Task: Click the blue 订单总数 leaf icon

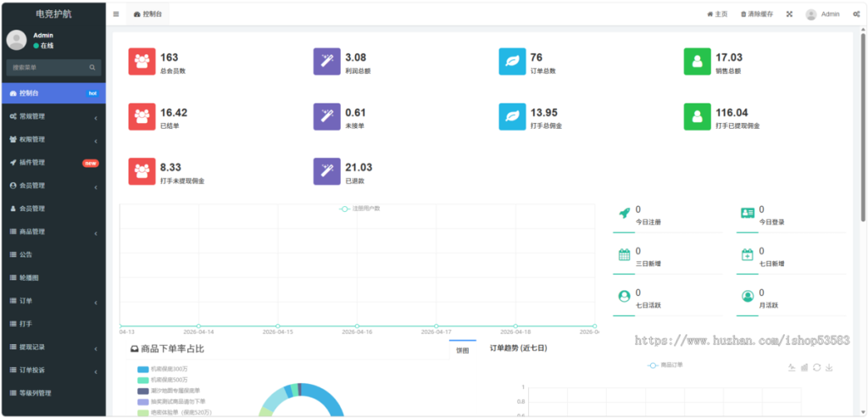Action: coord(512,63)
